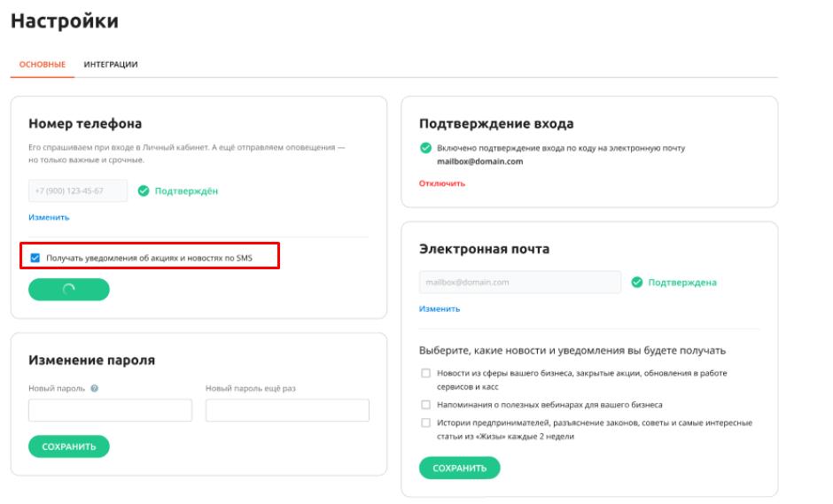Viewport: 833px width, 504px height.
Task: Click Изменить link under phone number
Action: pyautogui.click(x=49, y=217)
